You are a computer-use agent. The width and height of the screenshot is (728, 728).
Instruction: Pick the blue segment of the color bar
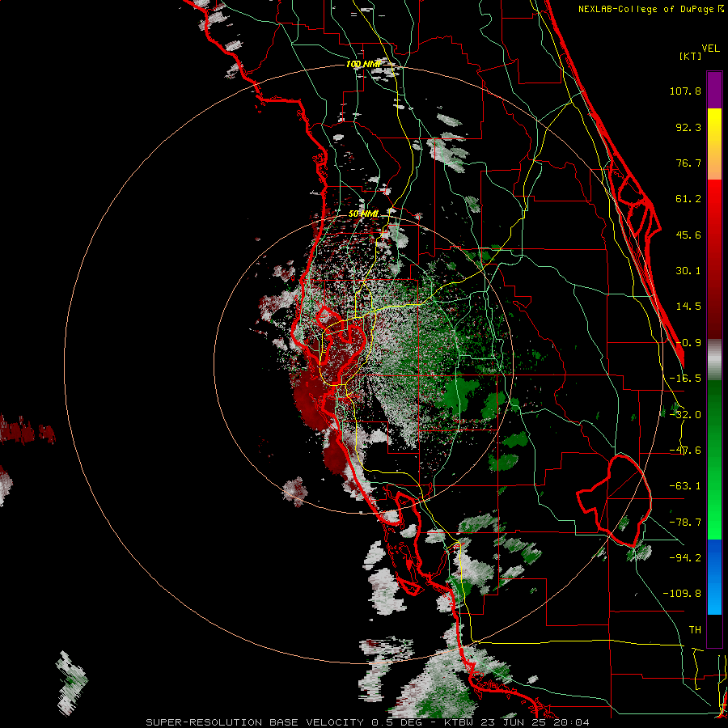[714, 577]
